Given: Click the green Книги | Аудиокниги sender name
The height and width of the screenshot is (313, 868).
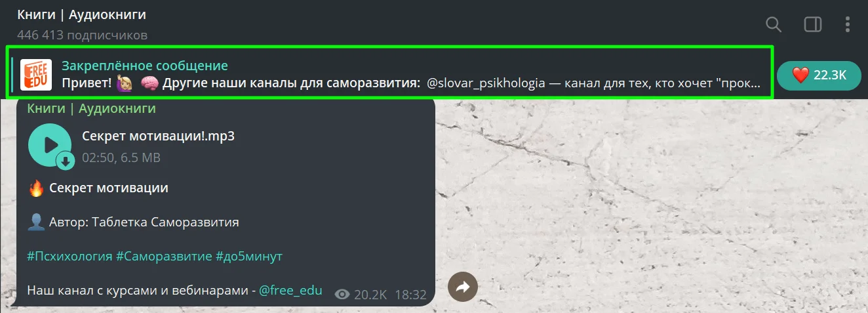Looking at the screenshot, I should tap(91, 108).
